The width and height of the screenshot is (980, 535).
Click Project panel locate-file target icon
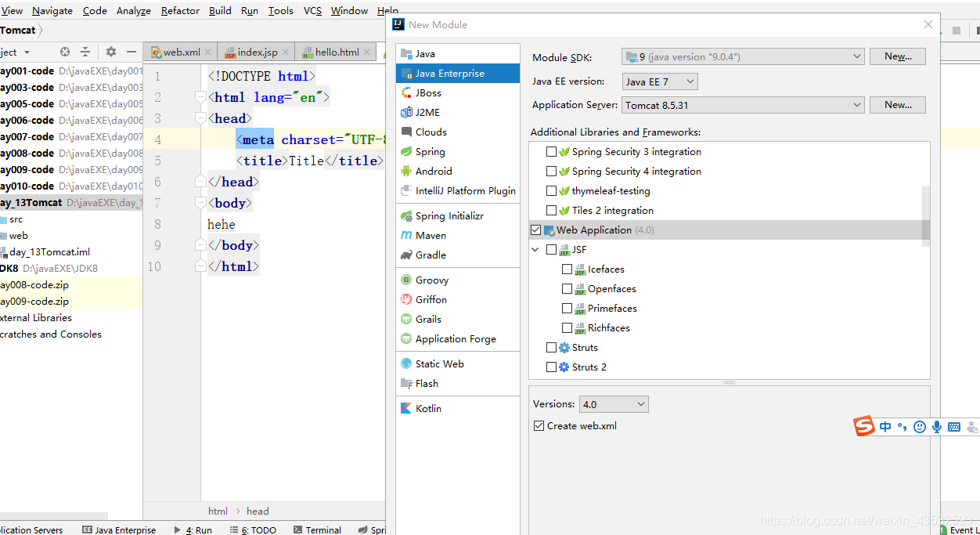(65, 52)
